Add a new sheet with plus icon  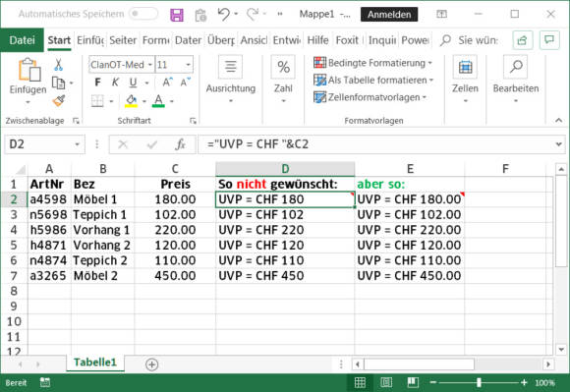[x=151, y=364]
